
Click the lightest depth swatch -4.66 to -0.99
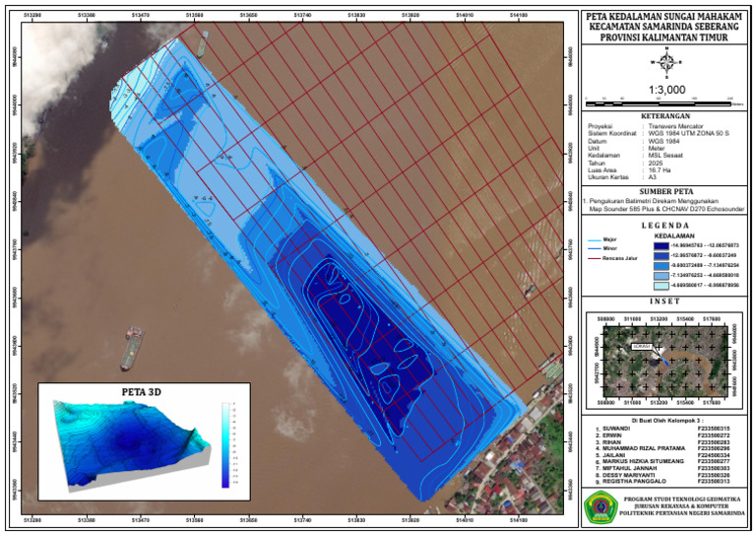pos(661,286)
